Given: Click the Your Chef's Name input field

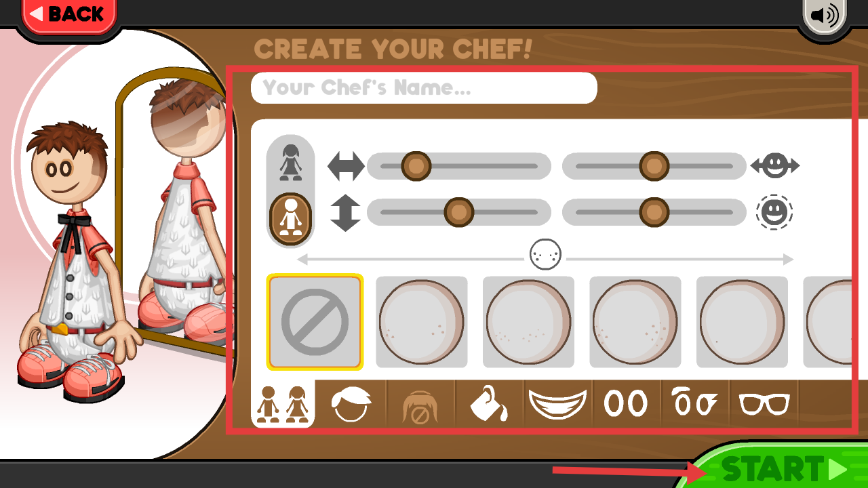Looking at the screenshot, I should (x=424, y=88).
